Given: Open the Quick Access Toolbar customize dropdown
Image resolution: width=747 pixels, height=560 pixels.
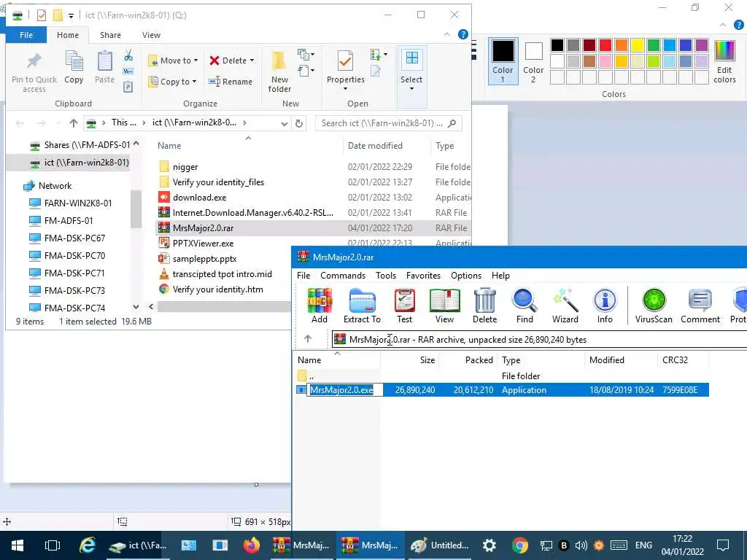Looking at the screenshot, I should (71, 16).
